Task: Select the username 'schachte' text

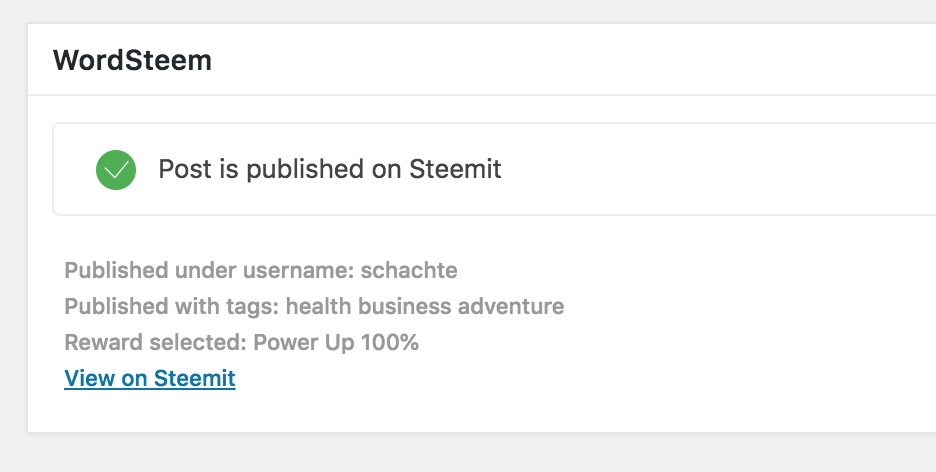Action: [x=409, y=270]
